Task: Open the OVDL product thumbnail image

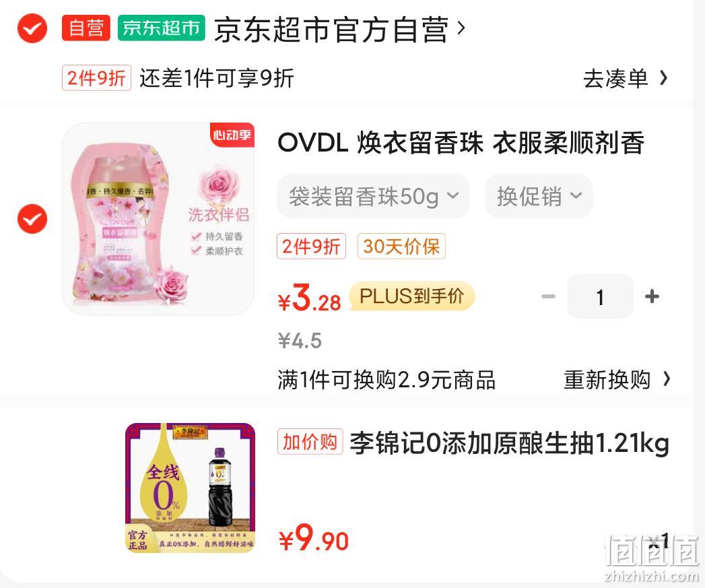Action: pos(158,219)
